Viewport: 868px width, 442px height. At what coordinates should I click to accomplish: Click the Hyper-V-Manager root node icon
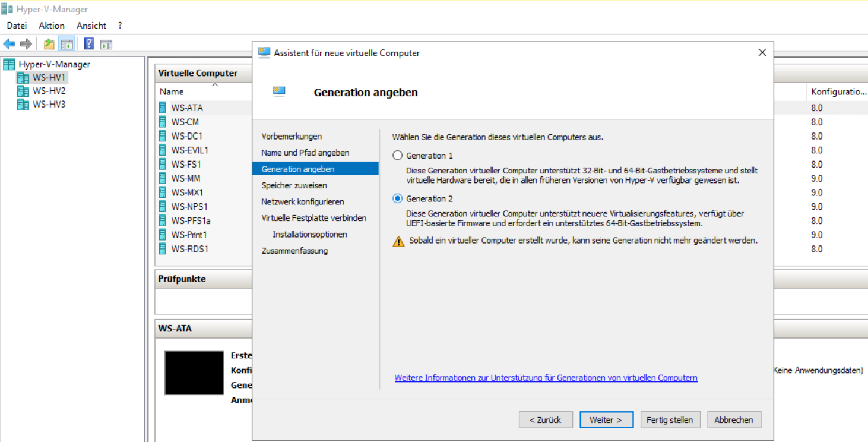click(x=9, y=64)
